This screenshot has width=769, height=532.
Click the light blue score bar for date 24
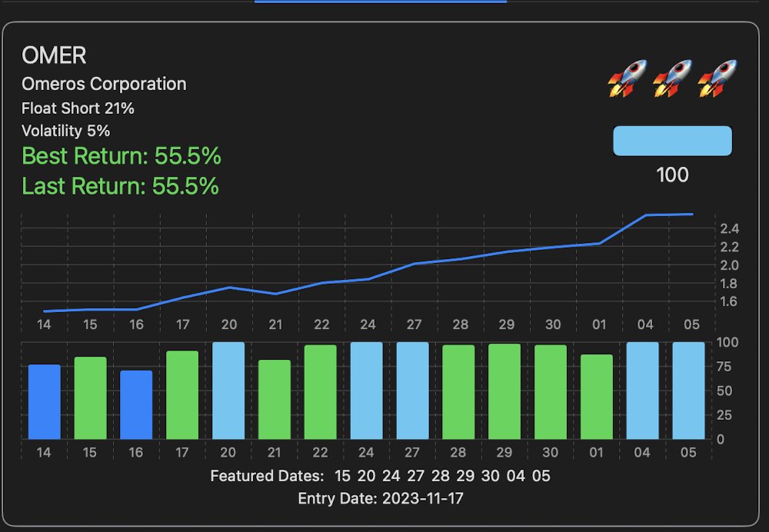click(367, 391)
